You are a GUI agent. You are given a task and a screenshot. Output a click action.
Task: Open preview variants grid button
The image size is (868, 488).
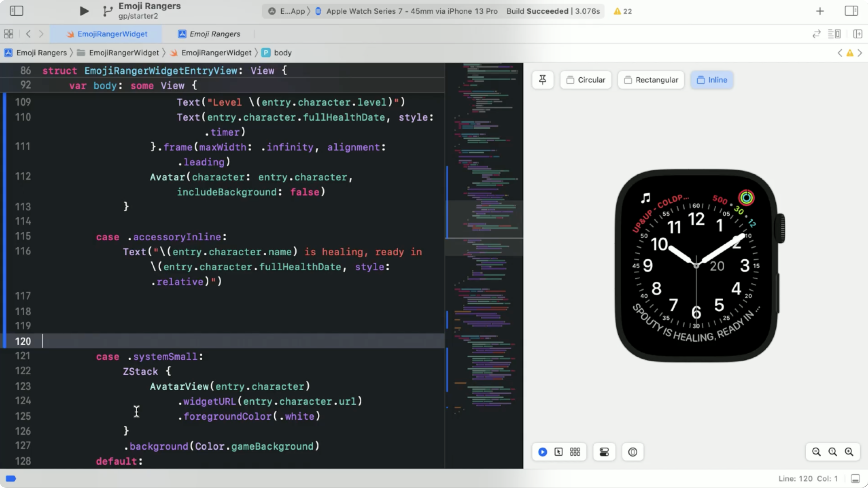point(575,452)
